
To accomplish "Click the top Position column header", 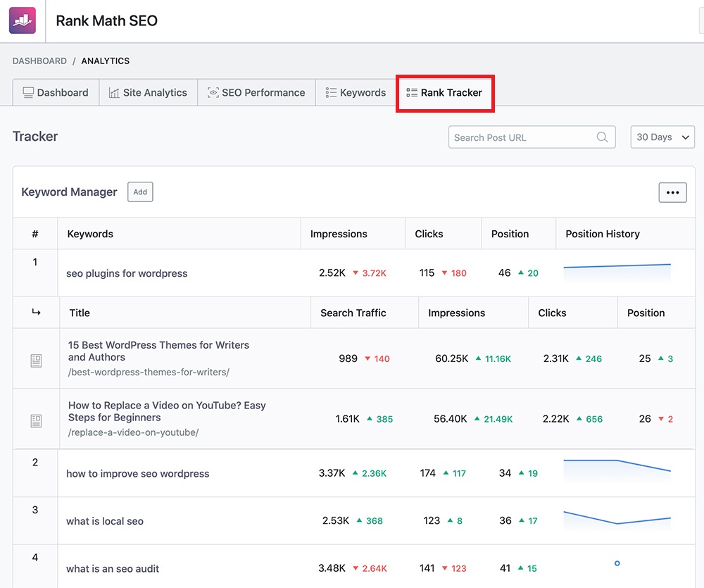I will coord(510,234).
